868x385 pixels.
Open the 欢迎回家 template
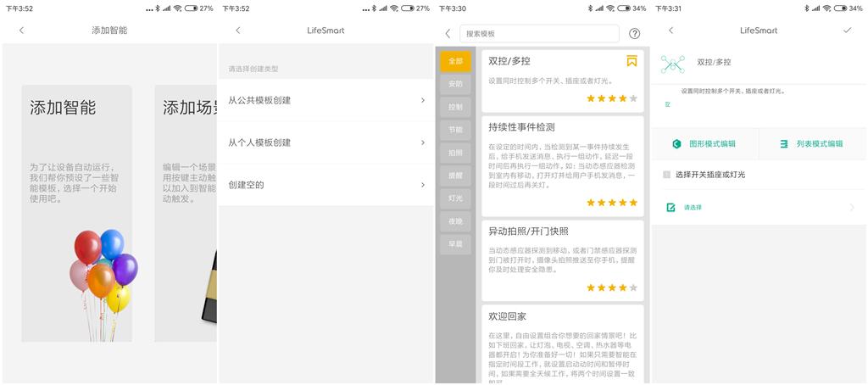pos(563,343)
